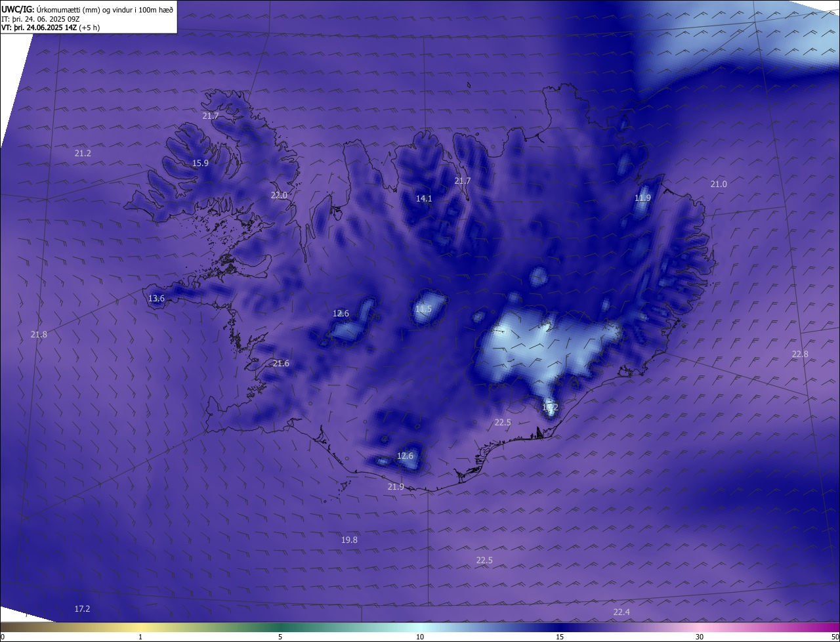Click the '10' tick on the color scale
The image size is (840, 642).
click(420, 637)
